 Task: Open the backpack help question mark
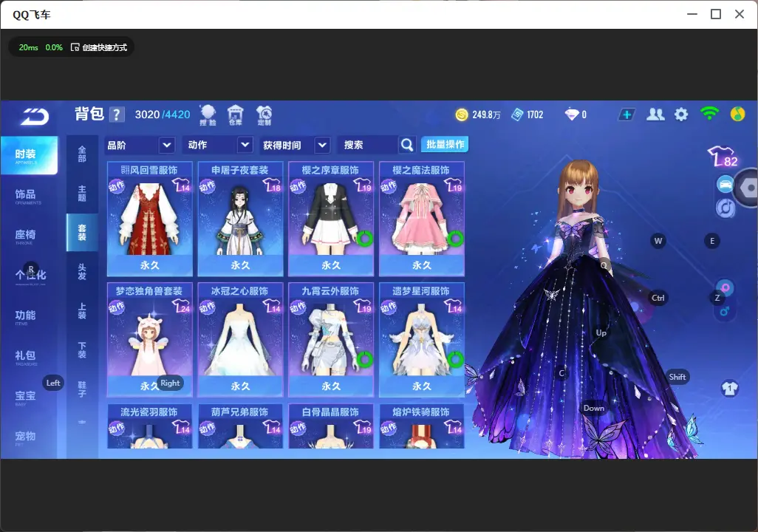pyautogui.click(x=117, y=115)
